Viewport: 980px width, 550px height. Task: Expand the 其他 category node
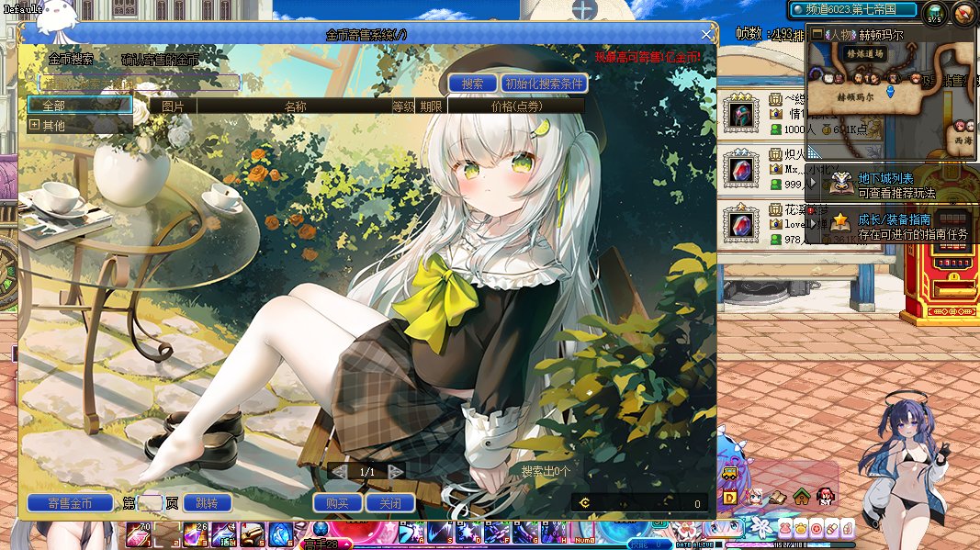click(34, 124)
